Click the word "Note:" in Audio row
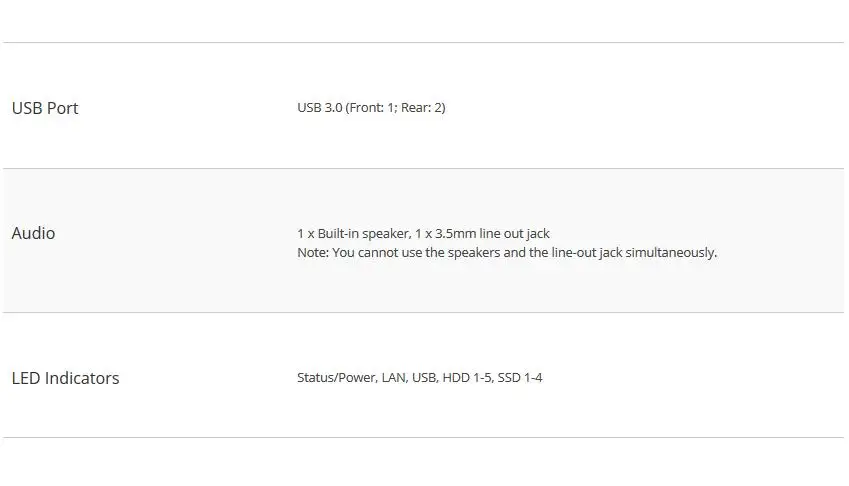 (x=313, y=253)
